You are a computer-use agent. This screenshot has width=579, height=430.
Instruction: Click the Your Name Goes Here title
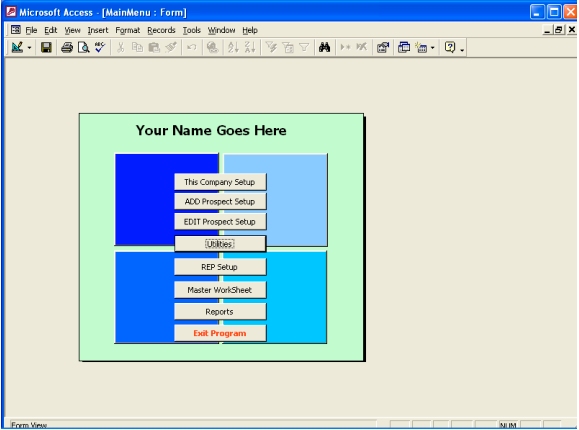pos(211,130)
